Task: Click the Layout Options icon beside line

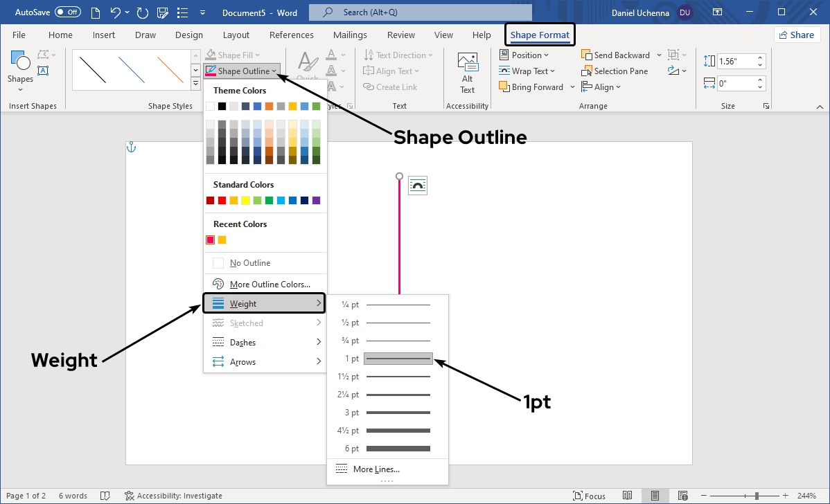Action: coord(418,186)
